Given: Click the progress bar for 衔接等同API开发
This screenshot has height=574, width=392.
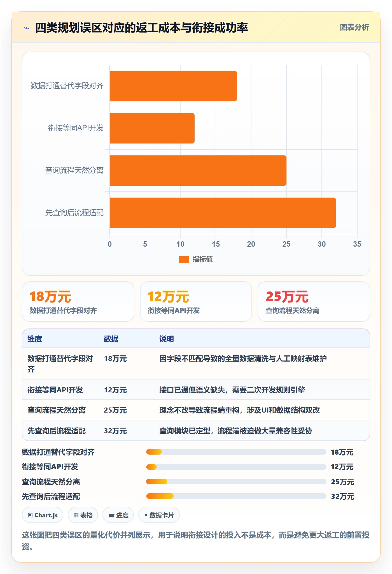Looking at the screenshot, I should click(236, 467).
